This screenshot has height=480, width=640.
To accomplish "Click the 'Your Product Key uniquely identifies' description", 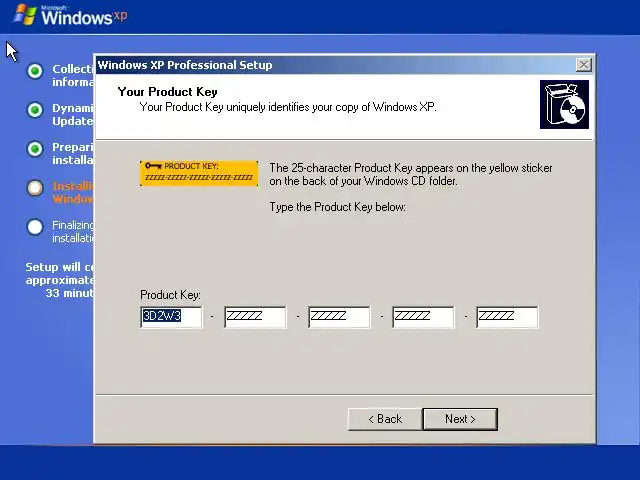I will click(288, 107).
